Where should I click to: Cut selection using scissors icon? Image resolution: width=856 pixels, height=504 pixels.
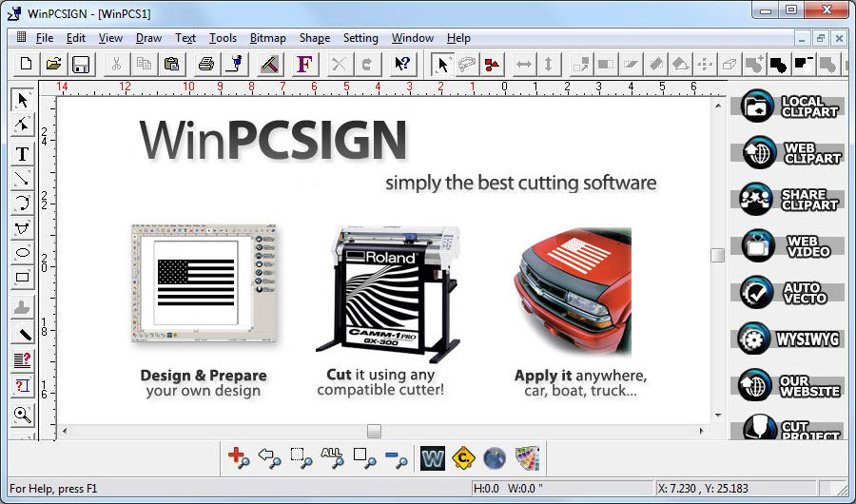point(116,64)
